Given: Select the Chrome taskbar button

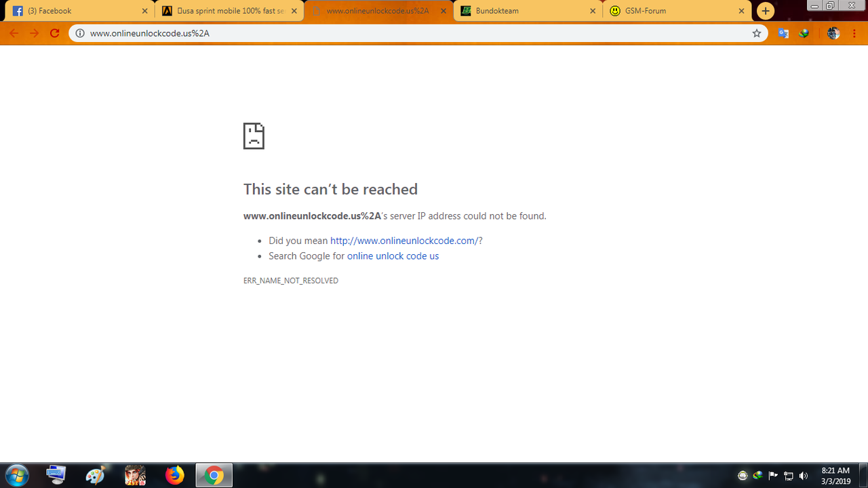Looking at the screenshot, I should pyautogui.click(x=214, y=476).
